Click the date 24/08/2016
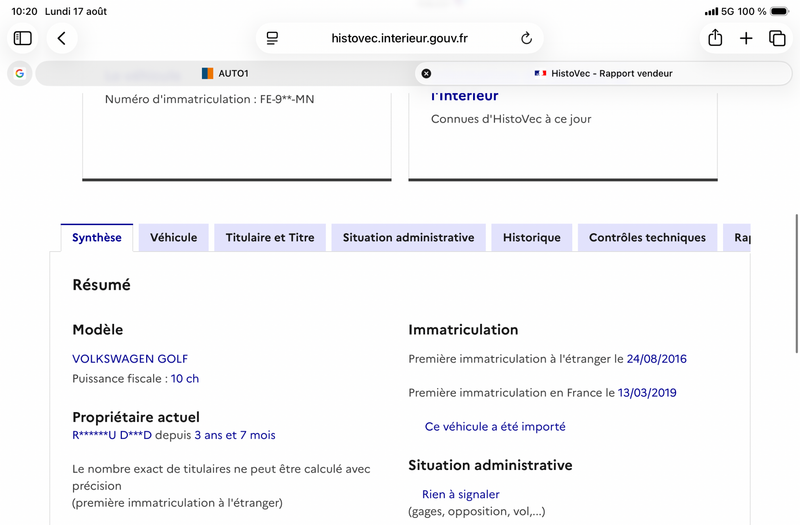The width and height of the screenshot is (800, 525). [657, 359]
